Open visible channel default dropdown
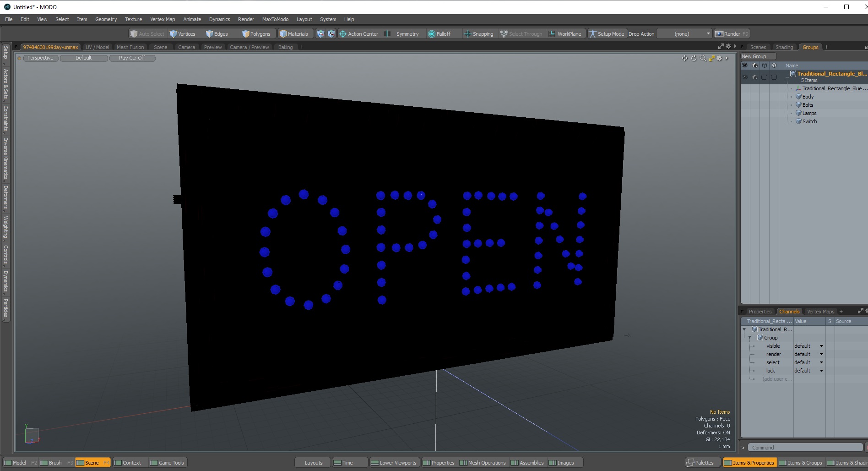Viewport: 868px width, 471px height. click(x=809, y=346)
